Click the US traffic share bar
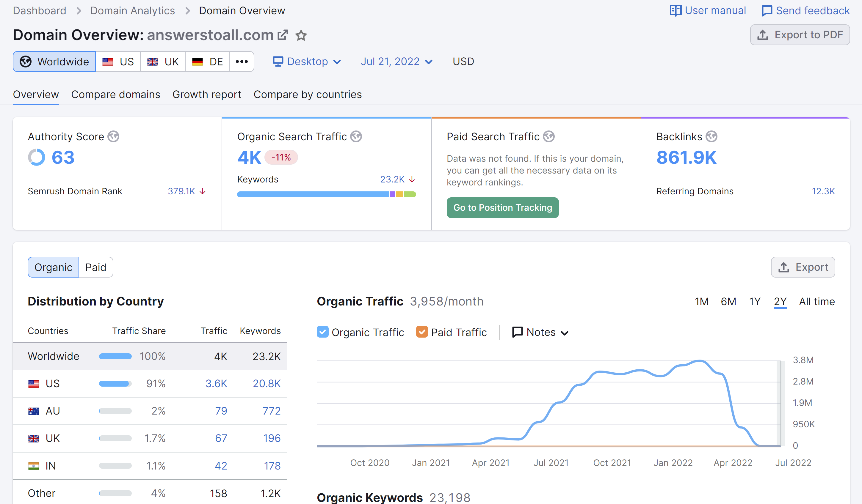Image resolution: width=862 pixels, height=504 pixels. point(115,384)
